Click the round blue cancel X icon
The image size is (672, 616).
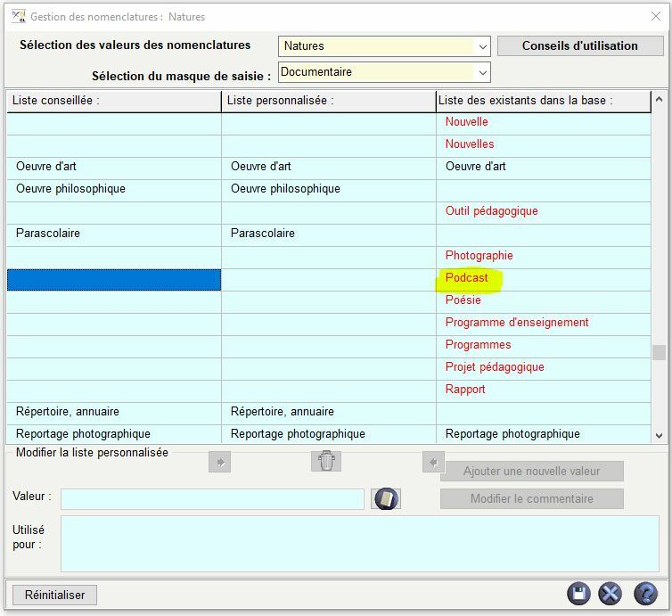[611, 594]
